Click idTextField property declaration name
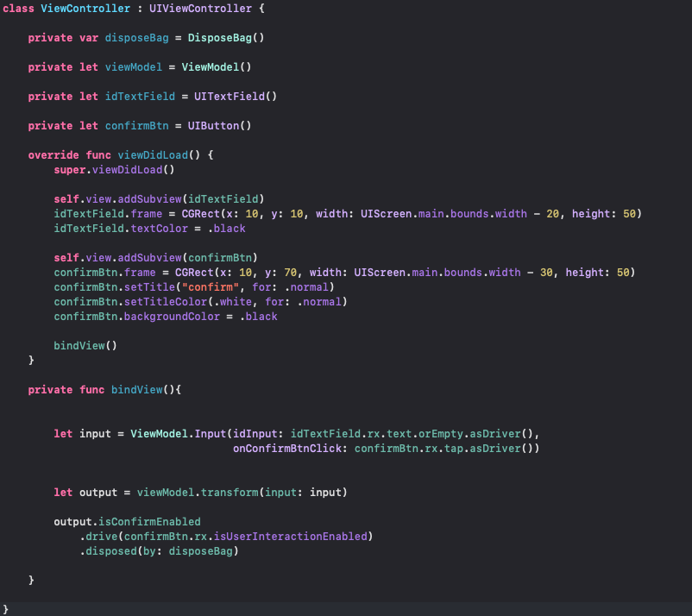The width and height of the screenshot is (692, 616). [x=140, y=96]
